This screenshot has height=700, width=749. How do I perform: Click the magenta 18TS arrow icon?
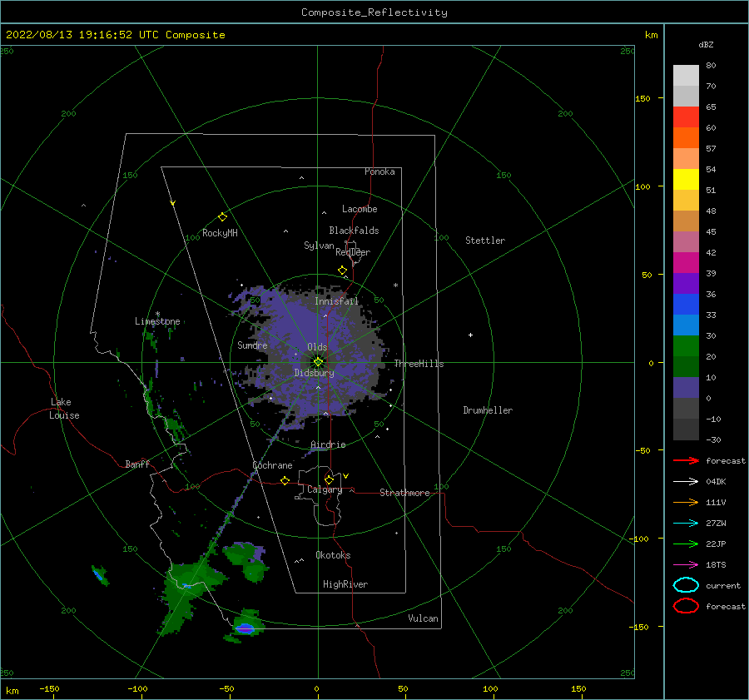tap(686, 565)
